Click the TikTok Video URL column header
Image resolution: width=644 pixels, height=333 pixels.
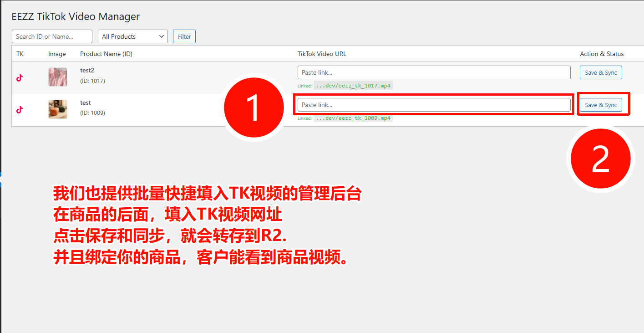[322, 54]
